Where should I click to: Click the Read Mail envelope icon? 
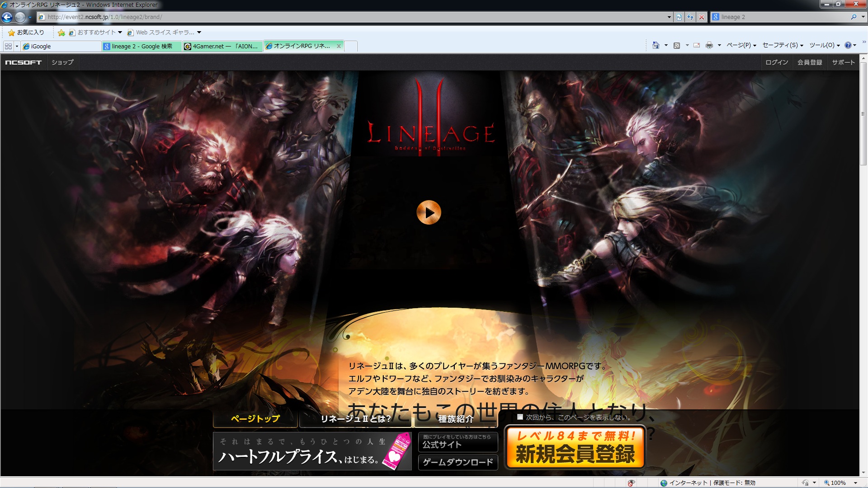(x=697, y=45)
